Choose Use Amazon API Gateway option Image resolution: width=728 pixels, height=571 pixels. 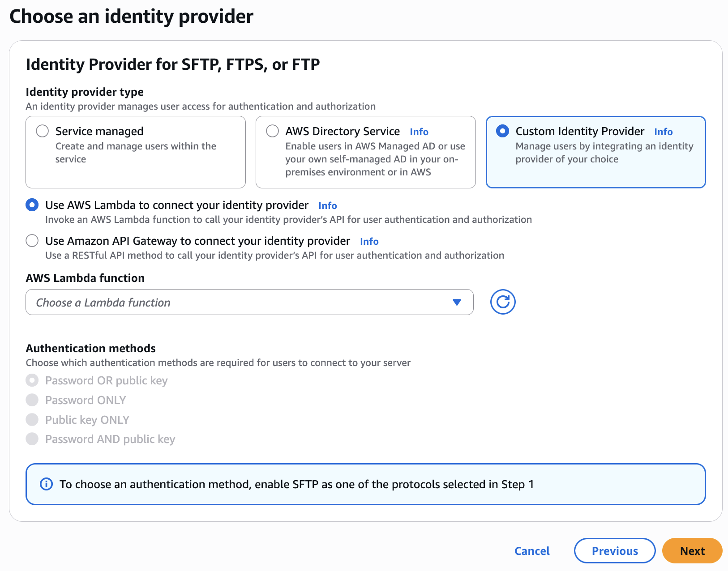point(32,241)
